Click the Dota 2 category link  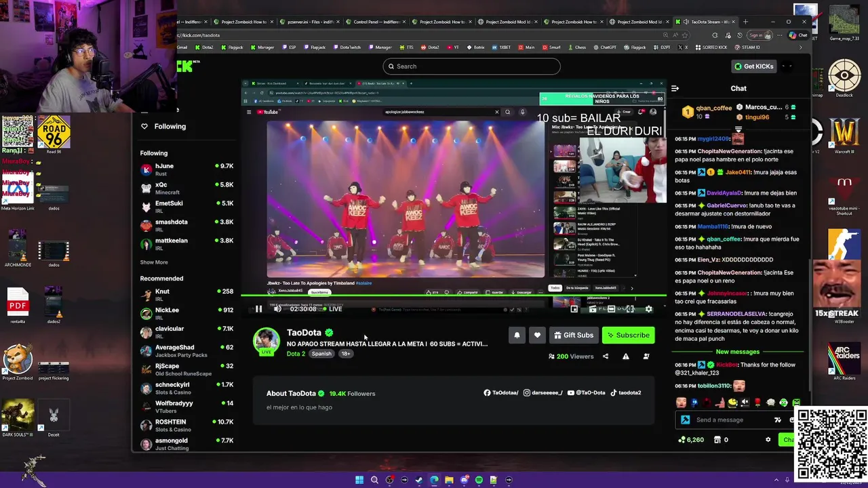coord(296,354)
